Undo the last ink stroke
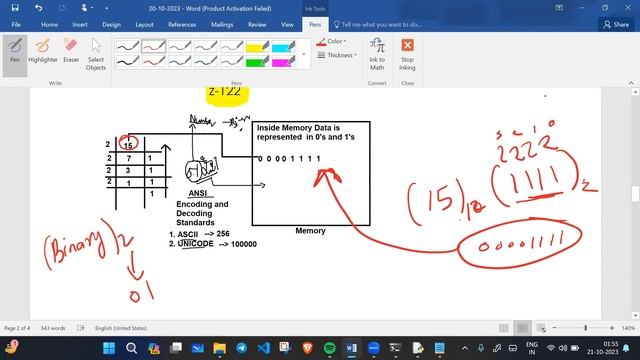The width and height of the screenshot is (640, 360). tap(38, 8)
